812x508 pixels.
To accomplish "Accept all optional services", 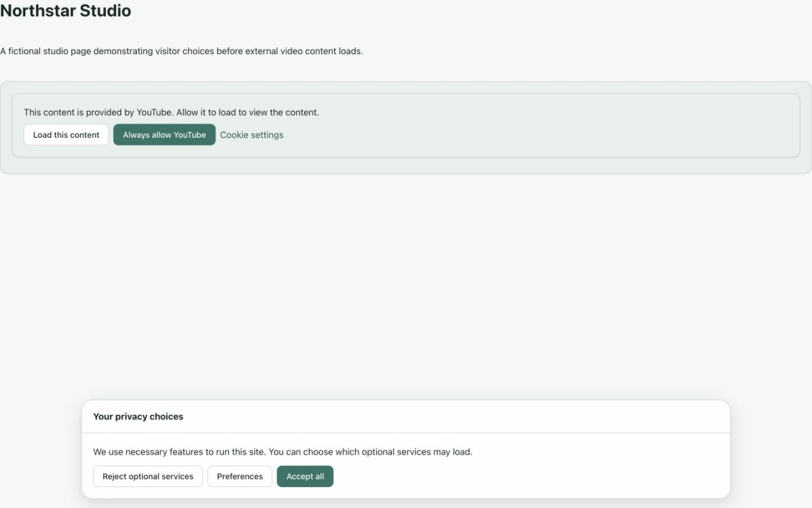I will pyautogui.click(x=305, y=476).
